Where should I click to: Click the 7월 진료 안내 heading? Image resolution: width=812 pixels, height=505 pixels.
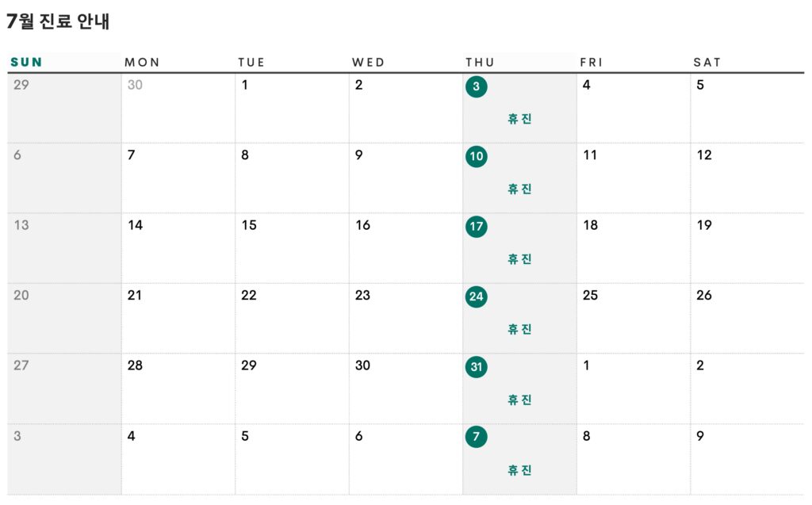coord(58,21)
